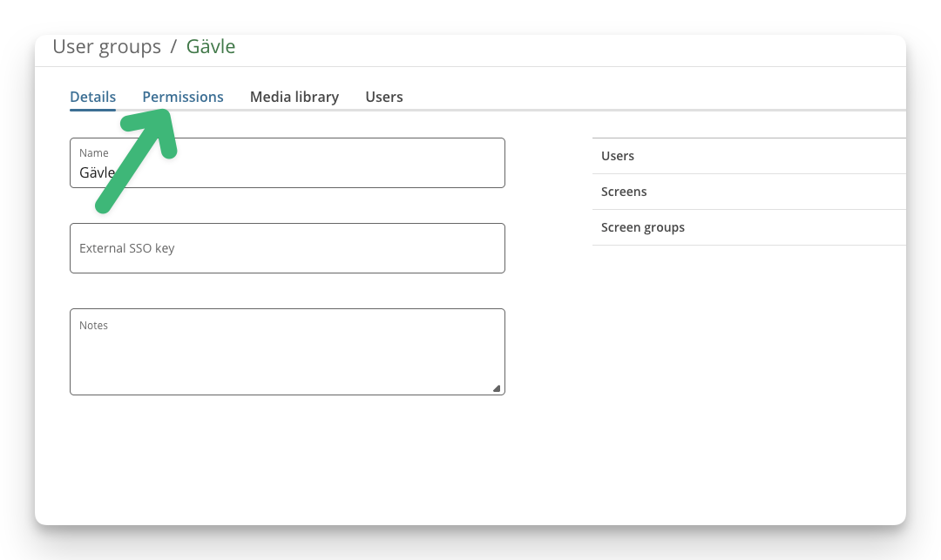The height and width of the screenshot is (560, 941).
Task: Select the Screen groups row
Action: 749,227
